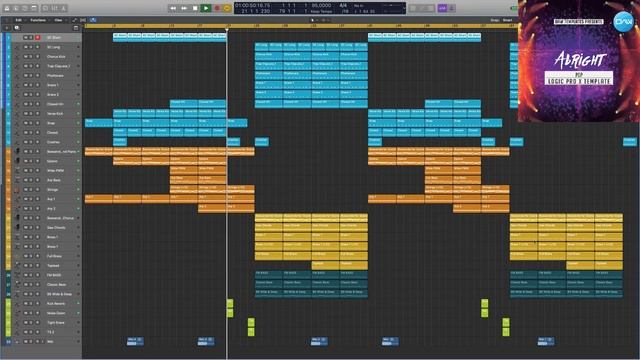Select the Closed HH track name
640x360 pixels.
click(x=55, y=104)
